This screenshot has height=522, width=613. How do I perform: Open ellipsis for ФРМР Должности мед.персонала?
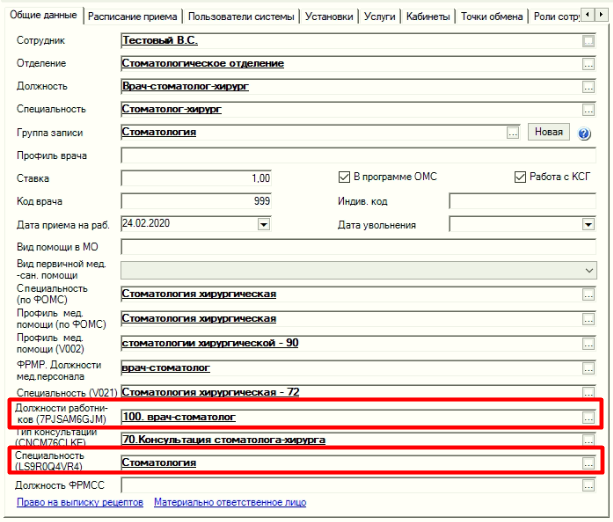pos(588,369)
